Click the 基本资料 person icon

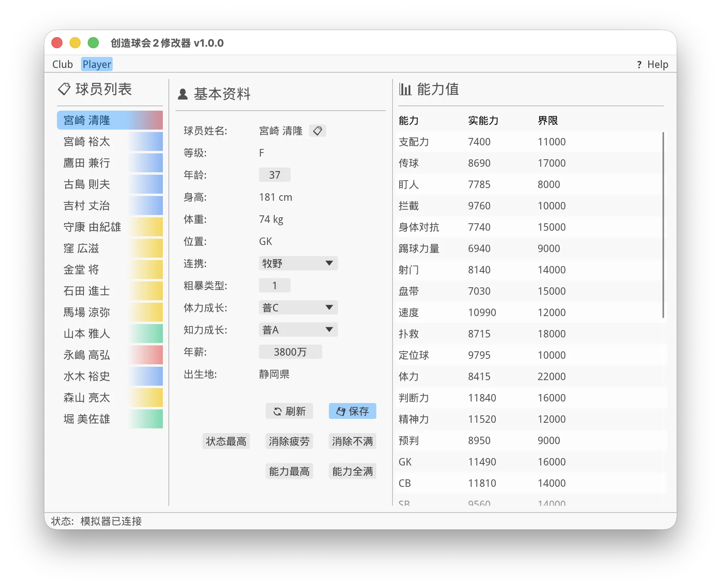183,94
